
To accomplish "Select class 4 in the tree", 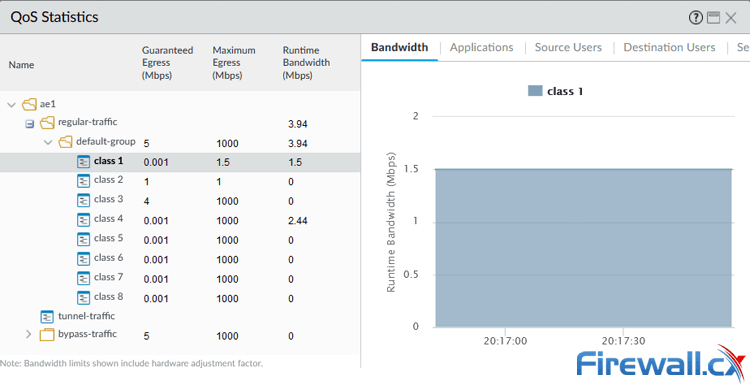I will click(109, 219).
